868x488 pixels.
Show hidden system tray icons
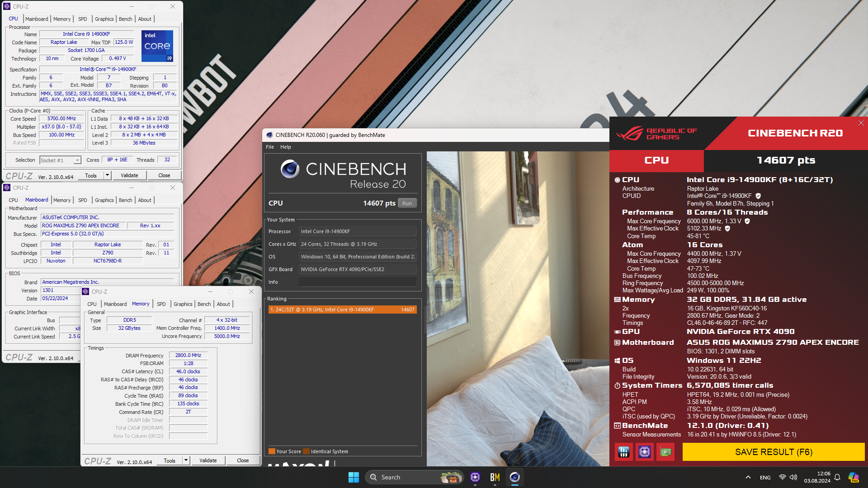click(x=748, y=477)
